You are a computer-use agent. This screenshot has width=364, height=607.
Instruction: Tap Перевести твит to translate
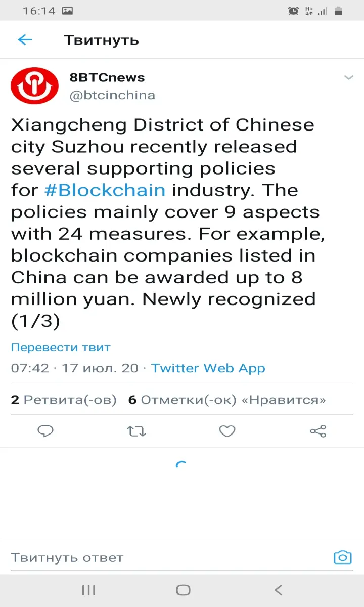(61, 348)
